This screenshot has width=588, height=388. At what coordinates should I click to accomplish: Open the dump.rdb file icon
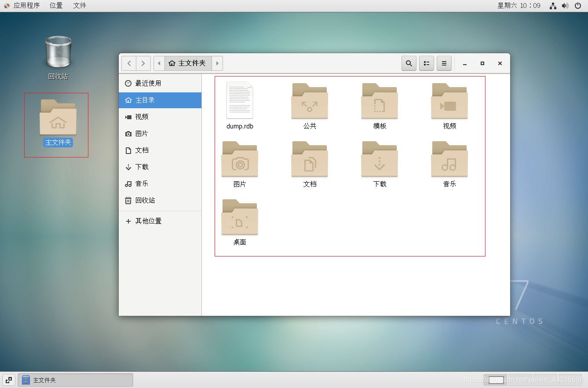tap(240, 100)
